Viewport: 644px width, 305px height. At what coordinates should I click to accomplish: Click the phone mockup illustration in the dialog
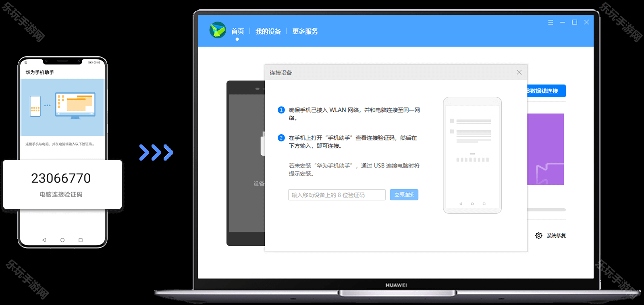[x=472, y=155]
